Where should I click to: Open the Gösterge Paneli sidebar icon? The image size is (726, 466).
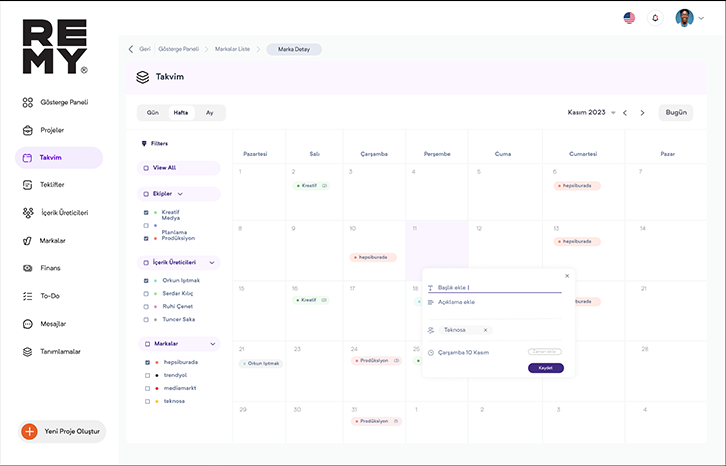[x=28, y=102]
